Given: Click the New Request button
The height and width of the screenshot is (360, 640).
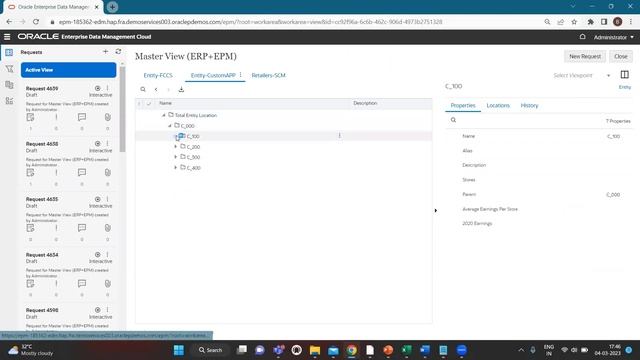Looking at the screenshot, I should [x=585, y=56].
